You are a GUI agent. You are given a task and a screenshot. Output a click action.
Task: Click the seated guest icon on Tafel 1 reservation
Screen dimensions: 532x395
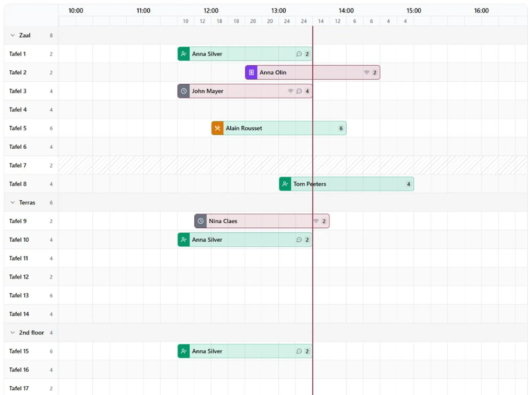pyautogui.click(x=184, y=54)
